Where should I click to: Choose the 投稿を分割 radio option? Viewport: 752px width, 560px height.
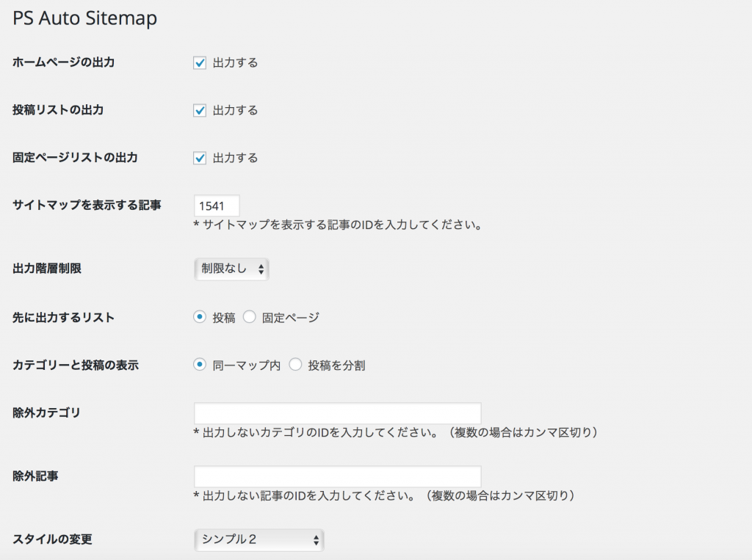click(x=295, y=365)
